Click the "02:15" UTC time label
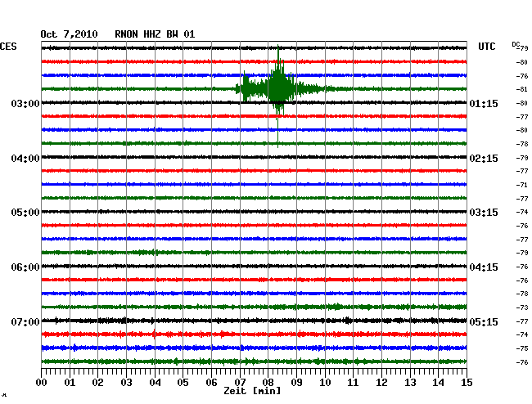The width and height of the screenshot is (532, 404). point(484,159)
